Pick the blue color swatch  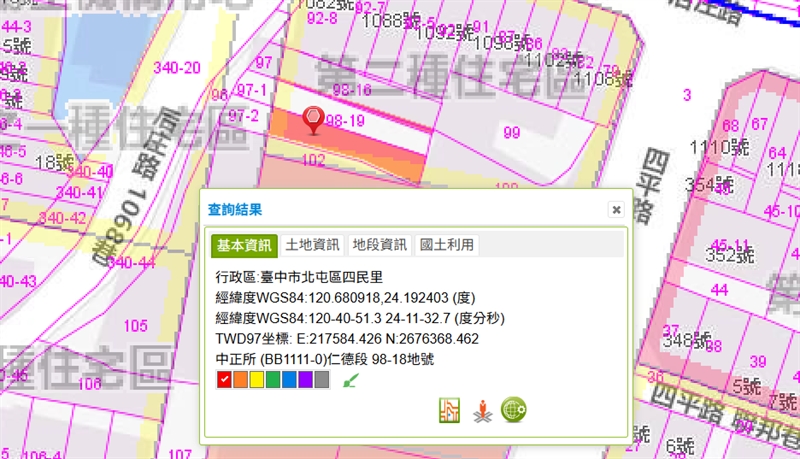click(x=289, y=380)
